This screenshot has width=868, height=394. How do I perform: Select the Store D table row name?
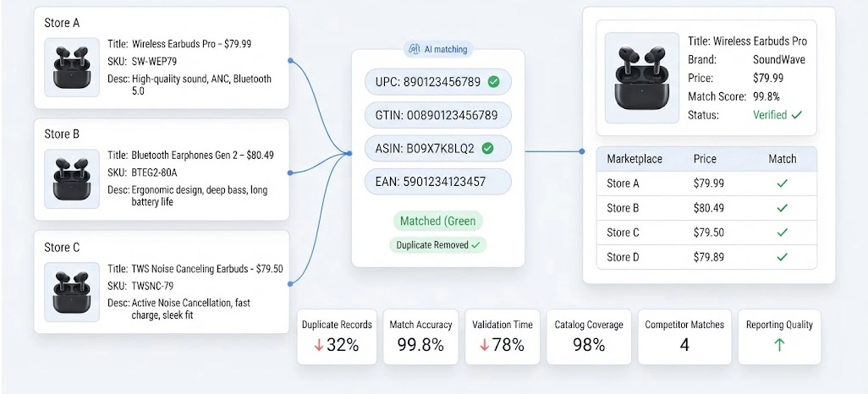coord(623,257)
